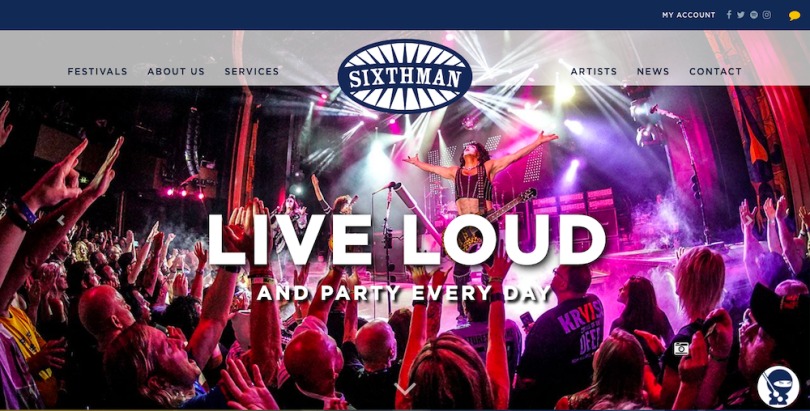Open Sixthman's Facebook page icon
Screen dimensions: 810x411
pyautogui.click(x=729, y=15)
